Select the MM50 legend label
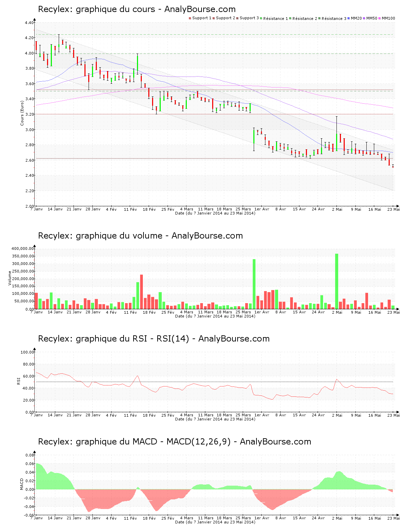 372,18
